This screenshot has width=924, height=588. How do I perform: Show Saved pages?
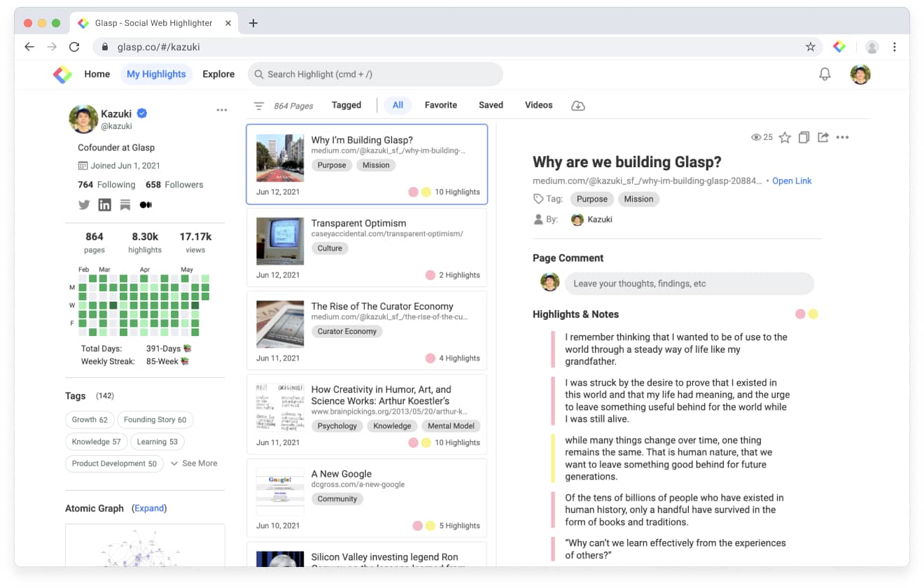pyautogui.click(x=491, y=105)
